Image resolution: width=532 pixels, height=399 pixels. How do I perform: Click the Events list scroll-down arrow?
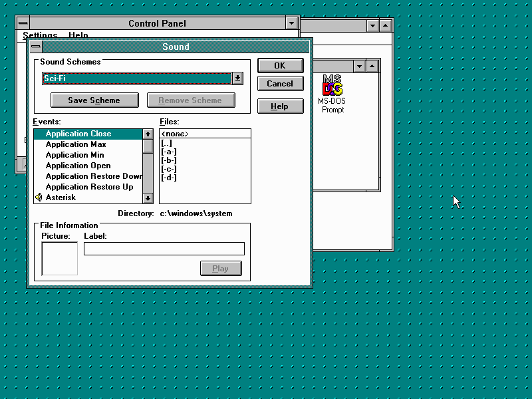pos(148,198)
